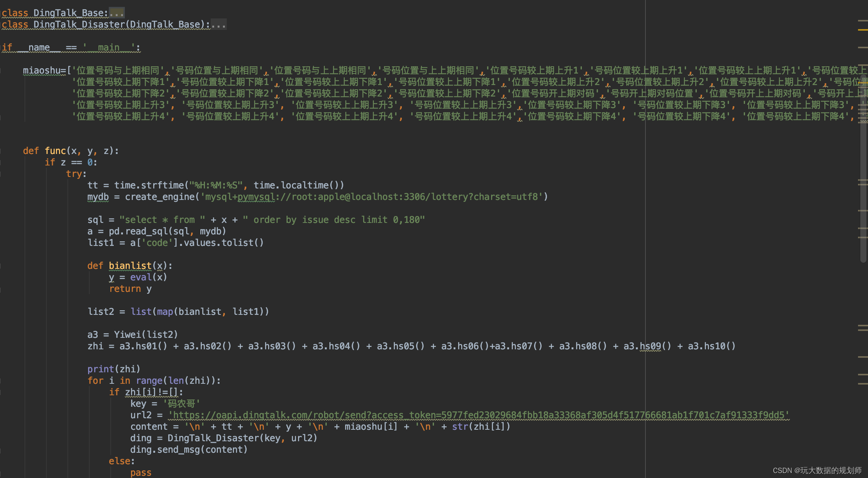Image resolution: width=868 pixels, height=478 pixels.
Task: Click the 'content =' assignment line
Action: pyautogui.click(x=320, y=427)
